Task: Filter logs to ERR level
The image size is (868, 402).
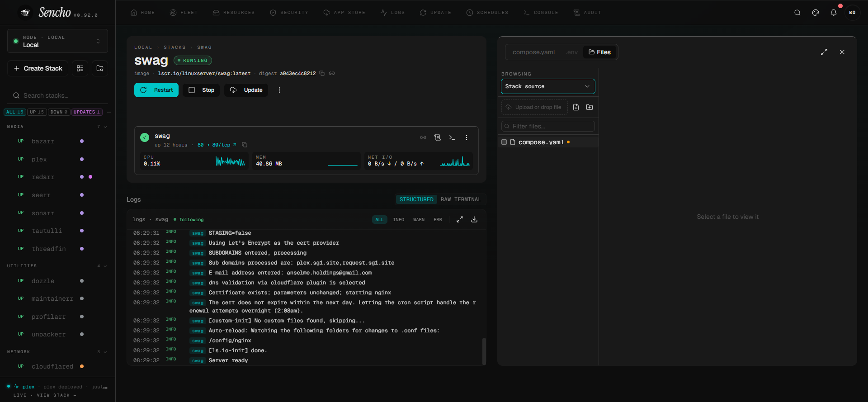Action: pos(438,220)
